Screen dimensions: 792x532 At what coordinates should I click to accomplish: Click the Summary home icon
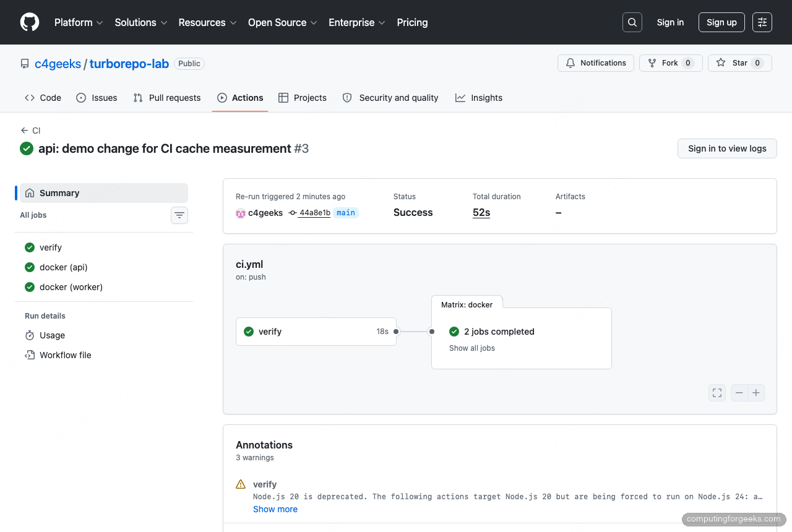tap(30, 193)
